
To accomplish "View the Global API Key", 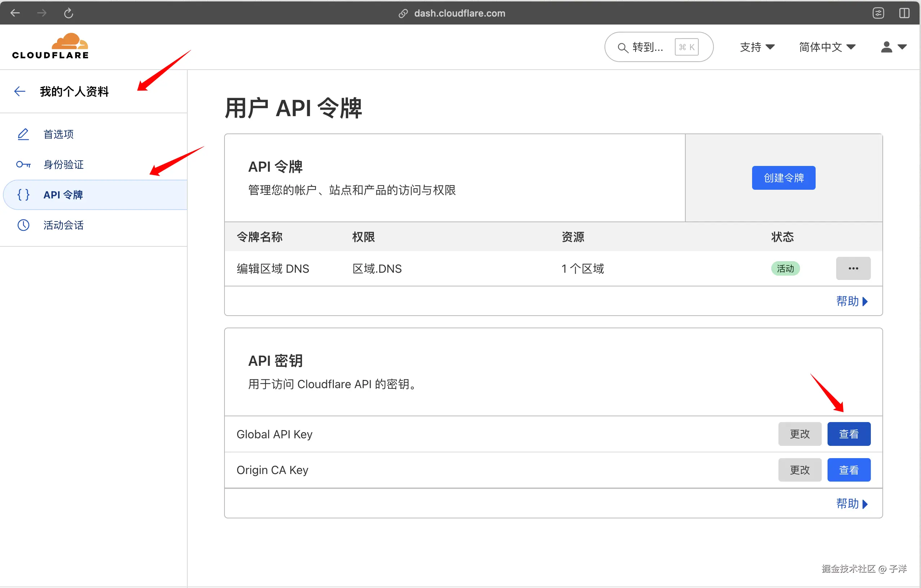I will 849,434.
